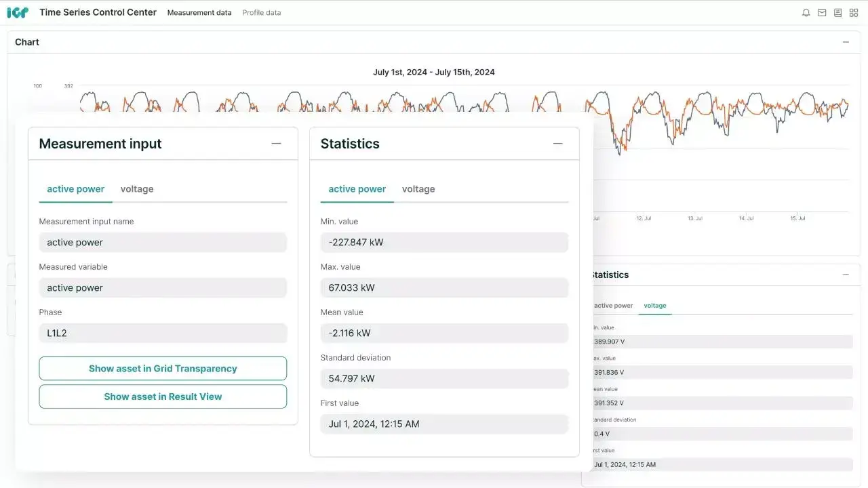
Task: Open the documentation book icon
Action: pos(837,13)
